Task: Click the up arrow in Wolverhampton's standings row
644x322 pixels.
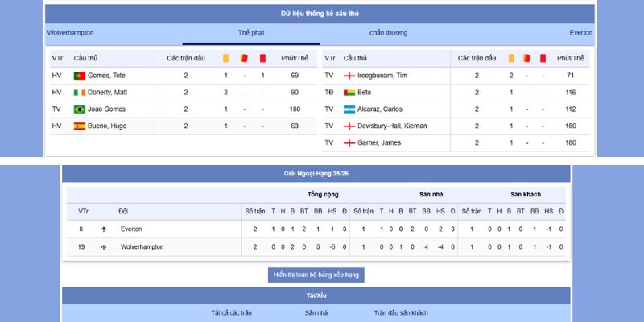Action: 104,247
